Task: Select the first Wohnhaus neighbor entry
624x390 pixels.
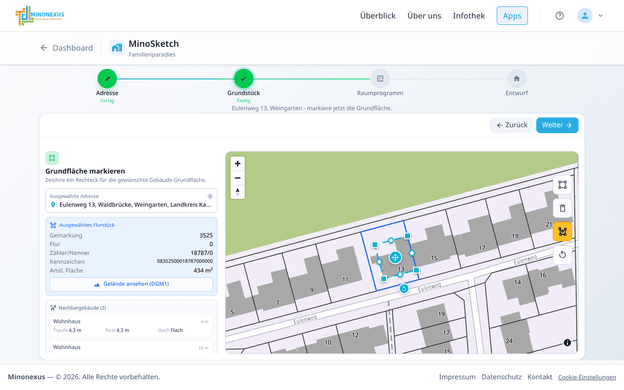Action: click(x=131, y=326)
